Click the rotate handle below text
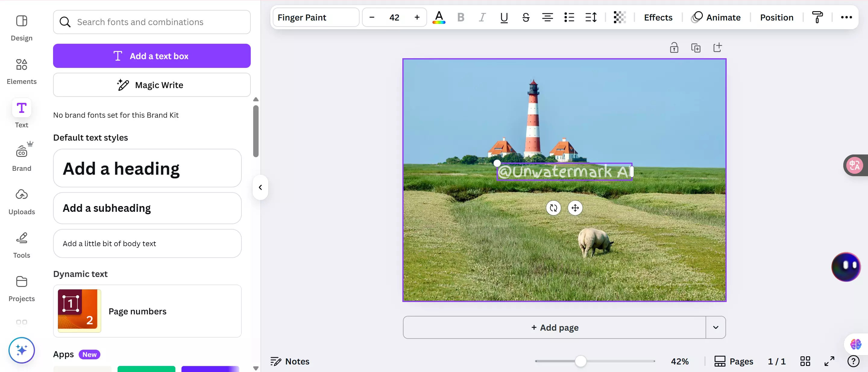Image resolution: width=868 pixels, height=372 pixels. [553, 208]
